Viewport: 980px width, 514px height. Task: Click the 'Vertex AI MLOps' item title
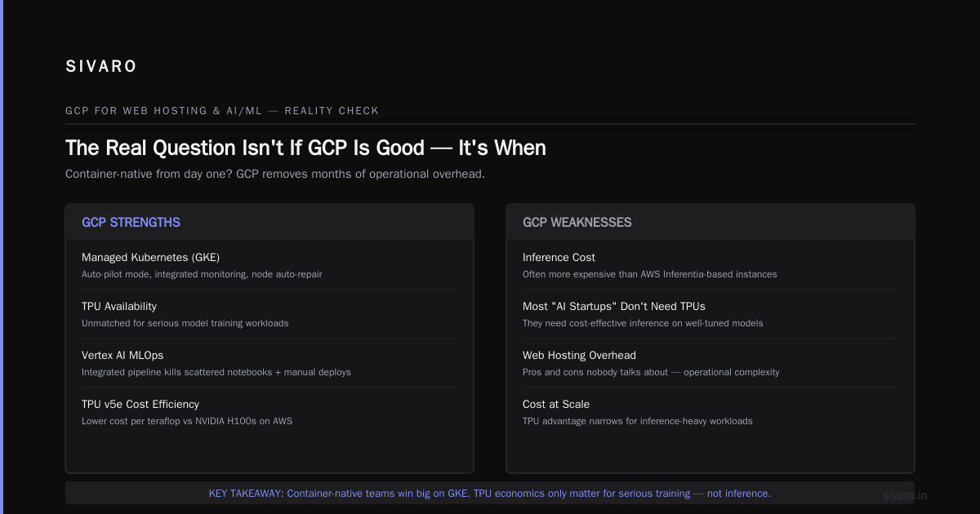click(x=122, y=355)
